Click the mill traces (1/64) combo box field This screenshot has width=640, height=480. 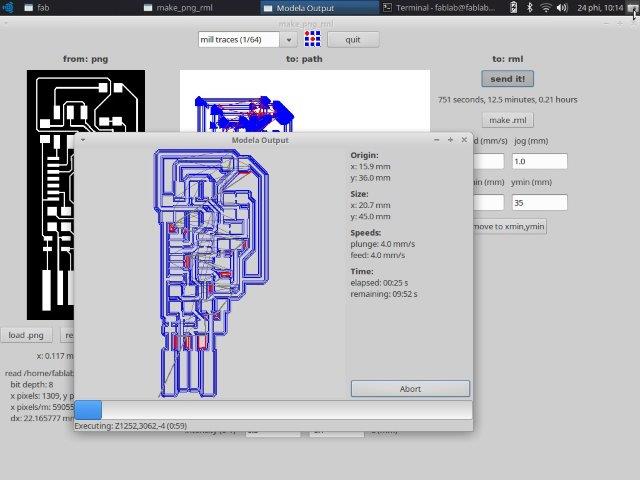point(239,40)
